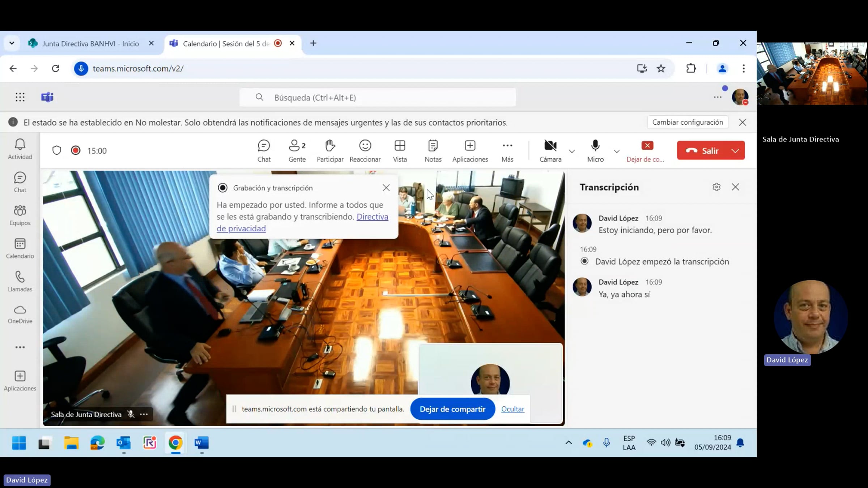
Task: Open the app launcher grid
Action: point(20,97)
